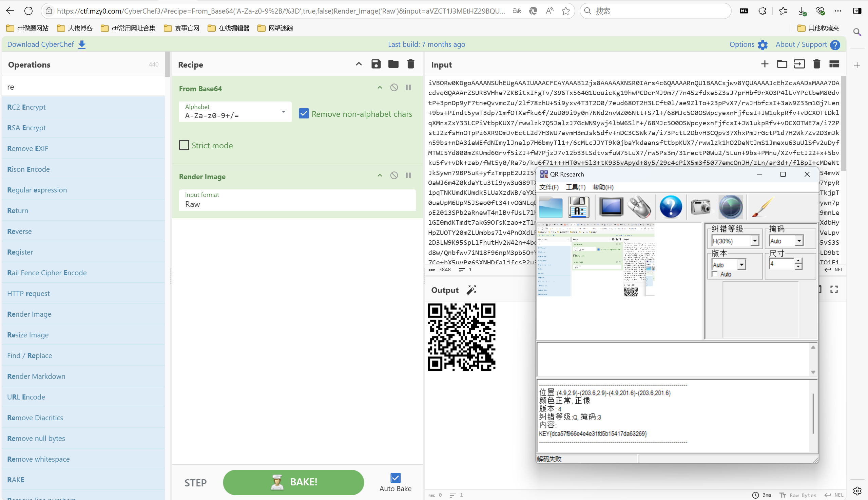Open the About / Support link
The image size is (868, 500).
(808, 45)
